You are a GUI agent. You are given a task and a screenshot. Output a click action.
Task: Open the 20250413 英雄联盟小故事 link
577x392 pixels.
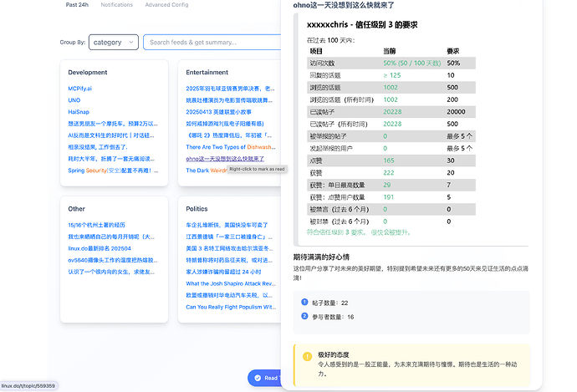coord(218,112)
